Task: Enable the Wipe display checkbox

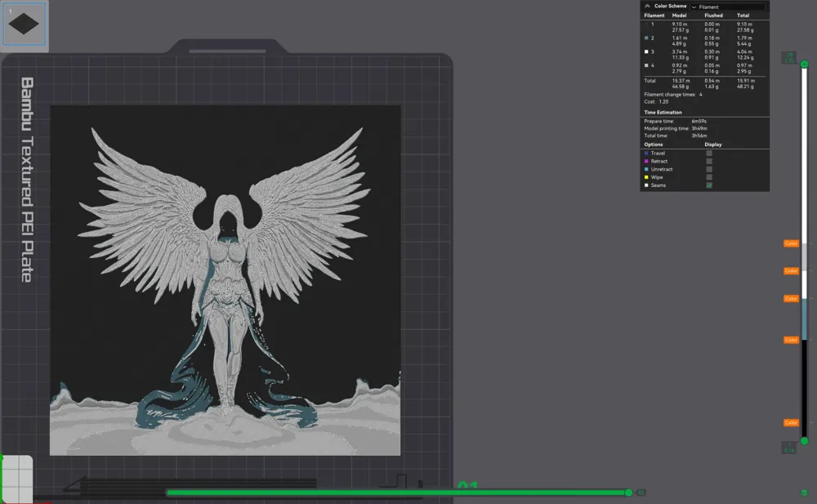Action: pyautogui.click(x=709, y=177)
